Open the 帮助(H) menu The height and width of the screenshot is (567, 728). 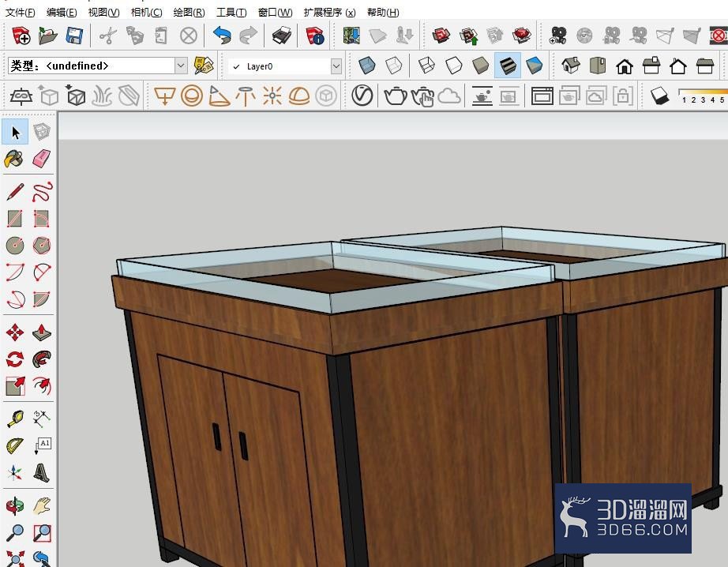tap(383, 13)
